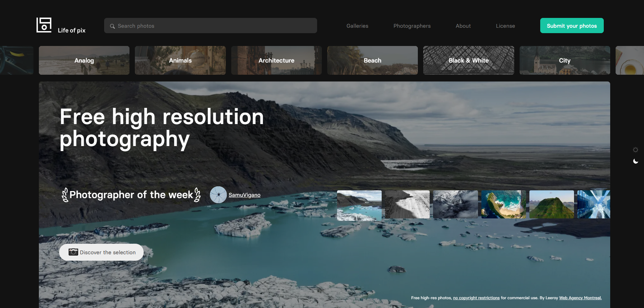The image size is (644, 308).
Task: Open SamuVigano's round avatar
Action: pyautogui.click(x=218, y=195)
